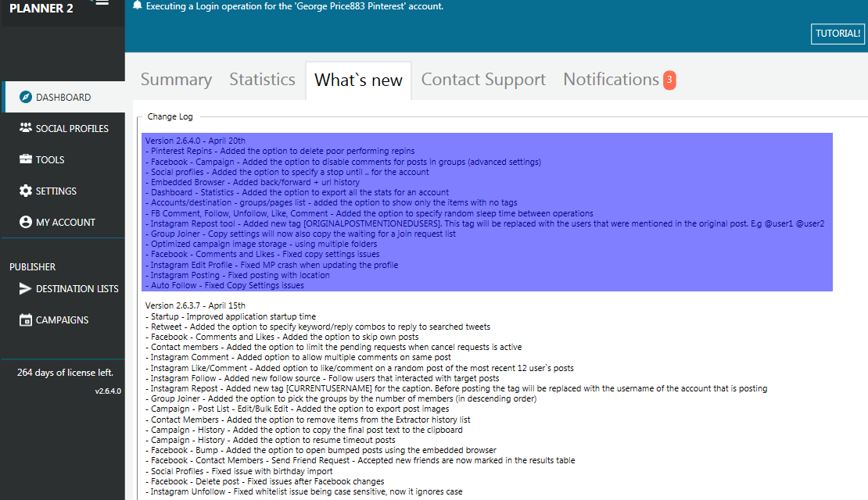Click the license days remaining text
The height and width of the screenshot is (500, 868).
pos(65,373)
